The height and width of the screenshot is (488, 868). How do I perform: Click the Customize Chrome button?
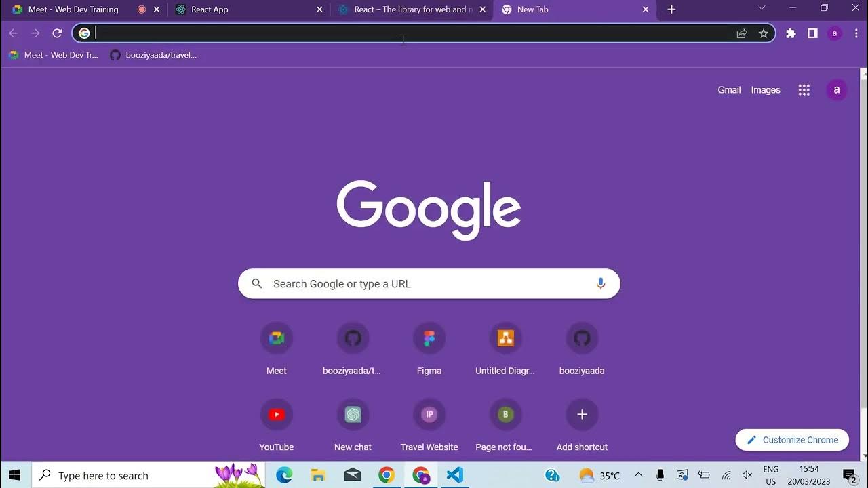coord(792,440)
